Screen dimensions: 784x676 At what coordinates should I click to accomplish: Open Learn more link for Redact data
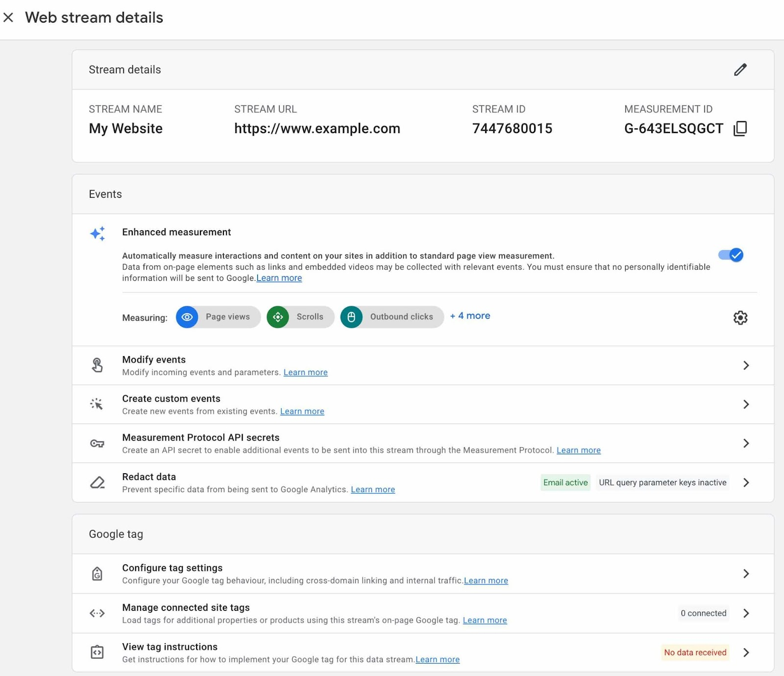coord(372,489)
